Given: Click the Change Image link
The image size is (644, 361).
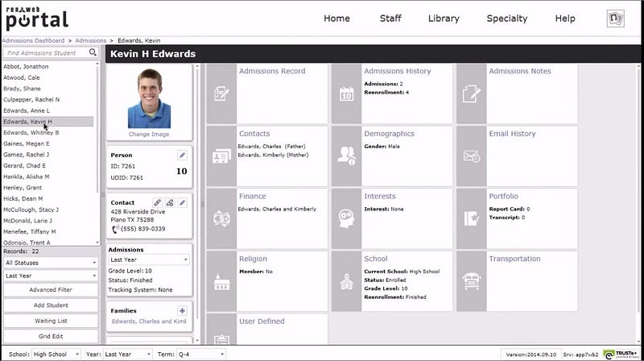Looking at the screenshot, I should pyautogui.click(x=149, y=134).
